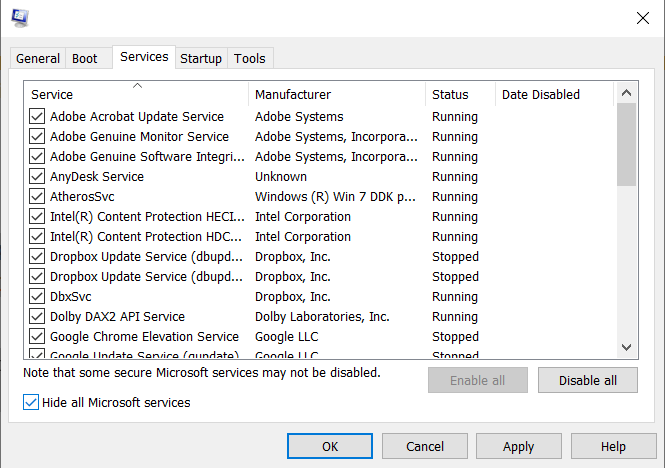Click the Unknown manufacturer cell for AnyDesk
Viewport: 665px width, 468px height.
[281, 177]
